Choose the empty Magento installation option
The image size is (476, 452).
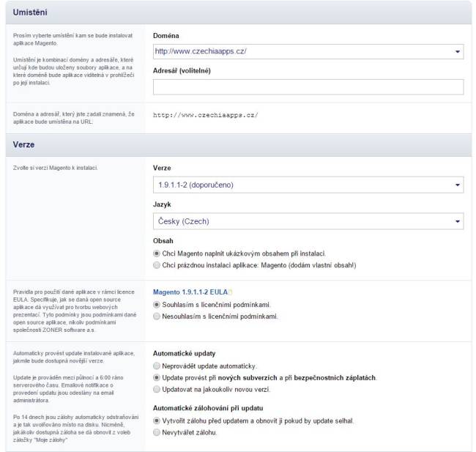(157, 265)
